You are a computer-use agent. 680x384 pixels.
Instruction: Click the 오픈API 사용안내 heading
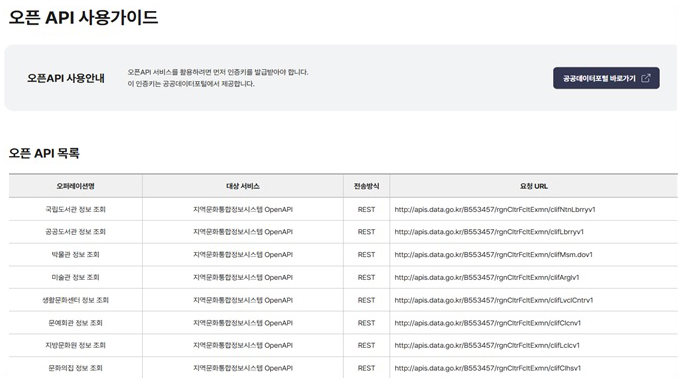click(x=65, y=78)
